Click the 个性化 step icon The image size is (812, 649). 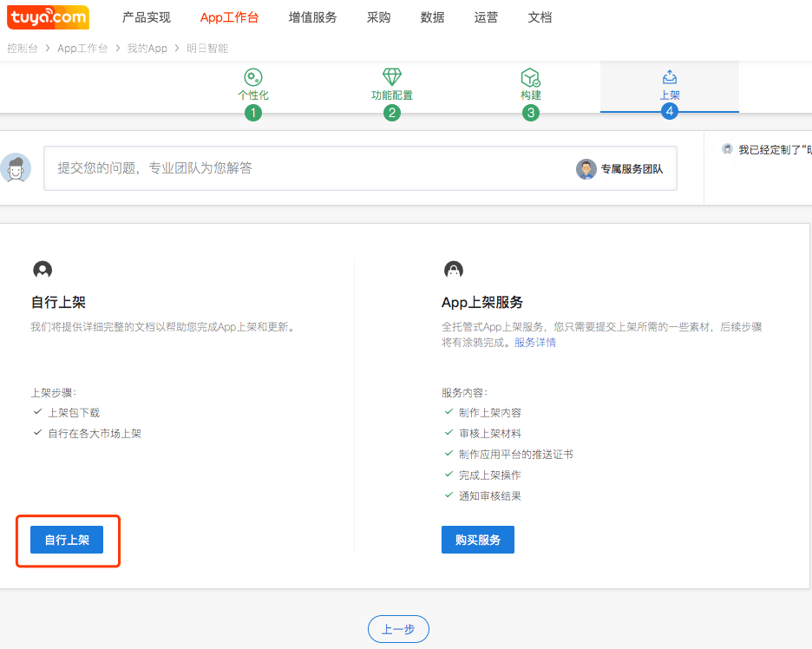[x=253, y=77]
